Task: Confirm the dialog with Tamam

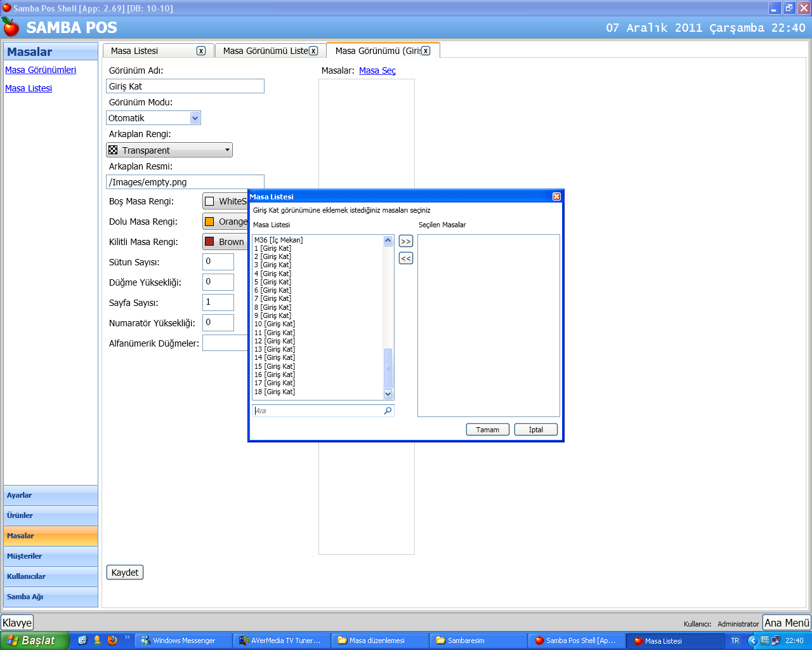Action: pyautogui.click(x=488, y=430)
